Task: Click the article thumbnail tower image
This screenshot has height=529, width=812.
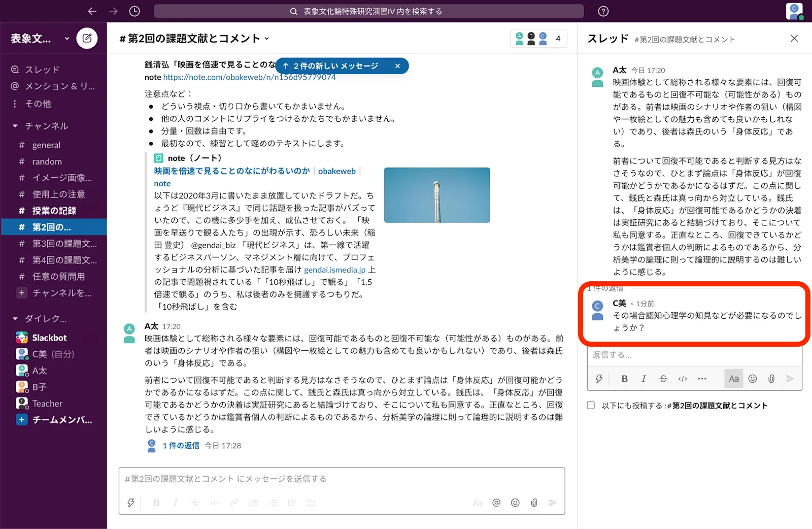Action: coord(437,195)
